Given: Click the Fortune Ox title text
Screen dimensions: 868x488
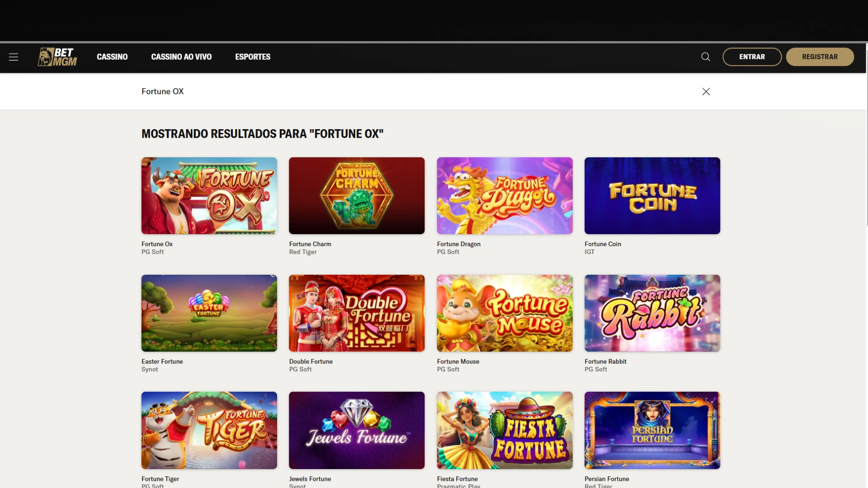Looking at the screenshot, I should click(157, 244).
